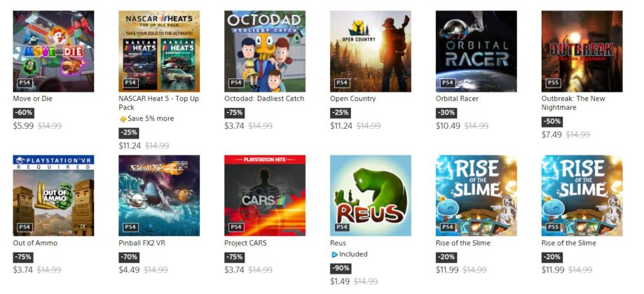This screenshot has height=294, width=644.
Task: Open the PS4 Rise of the Slime cover
Action: (477, 195)
